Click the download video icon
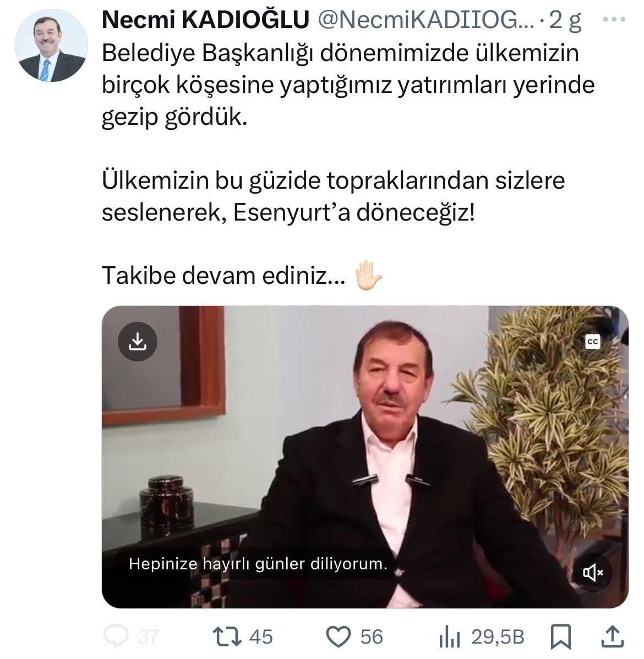The height and width of the screenshot is (659, 644). (138, 342)
